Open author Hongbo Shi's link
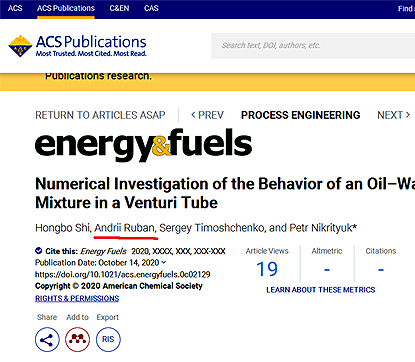415x362 pixels. coord(62,228)
